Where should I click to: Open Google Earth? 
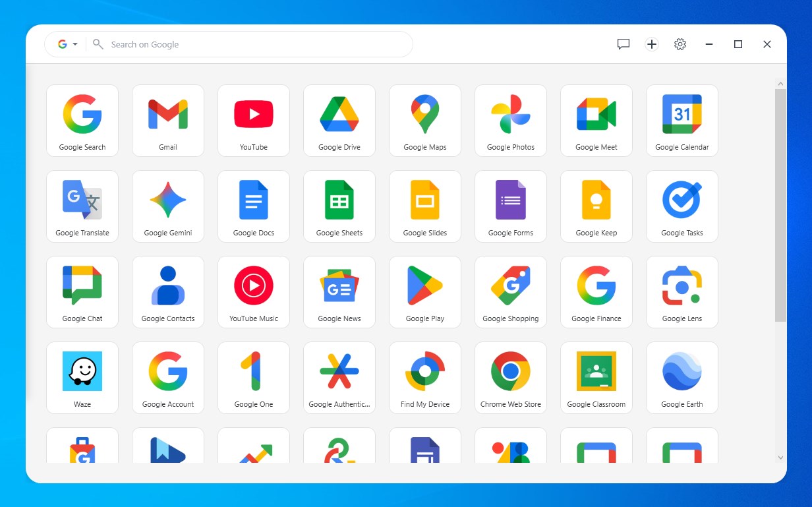coord(682,378)
